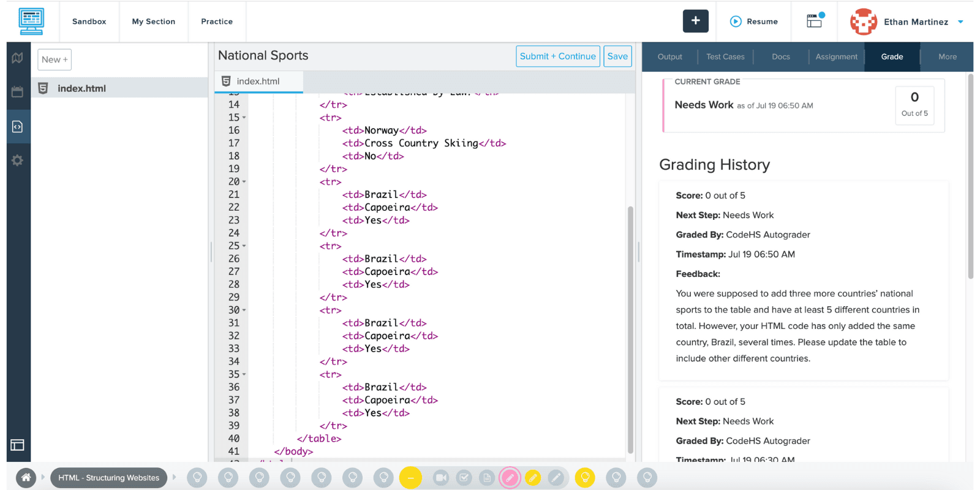Click the video camera lesson icon

pyautogui.click(x=440, y=477)
